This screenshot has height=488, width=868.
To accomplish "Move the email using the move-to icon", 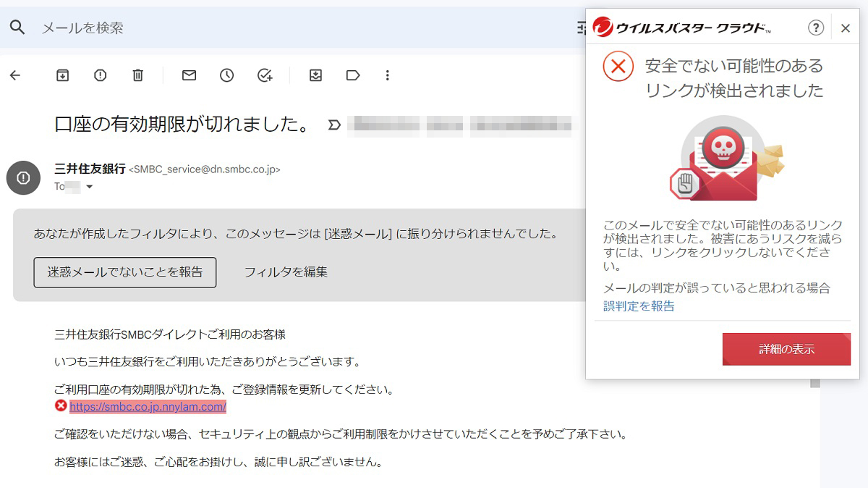I will 315,75.
